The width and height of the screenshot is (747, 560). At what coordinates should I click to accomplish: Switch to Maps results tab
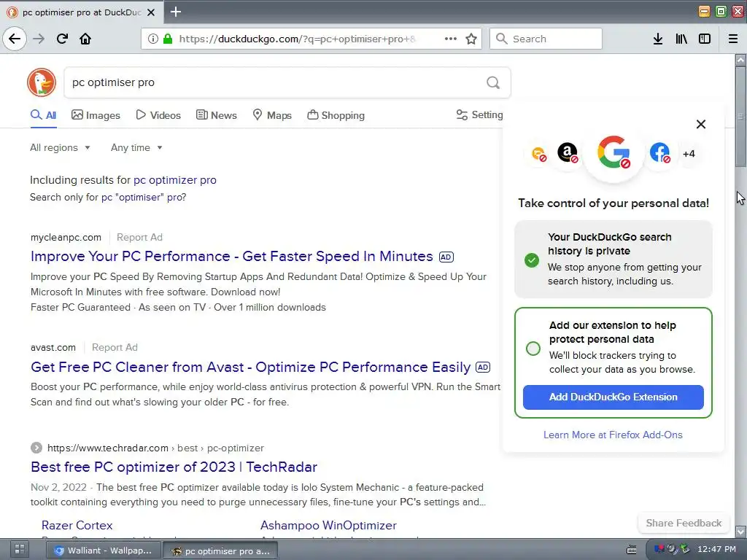click(x=272, y=115)
